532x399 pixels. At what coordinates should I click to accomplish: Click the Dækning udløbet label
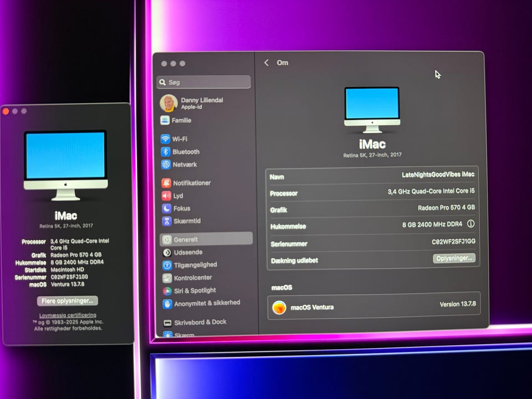click(x=294, y=260)
